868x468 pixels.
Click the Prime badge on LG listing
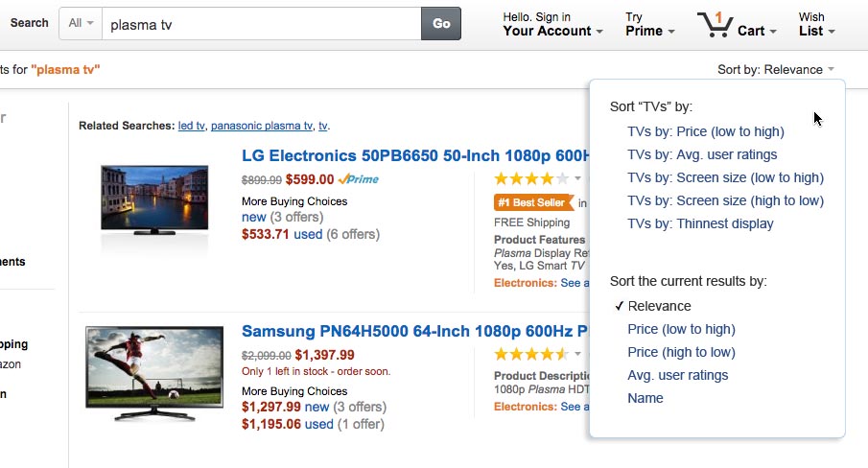coord(359,179)
